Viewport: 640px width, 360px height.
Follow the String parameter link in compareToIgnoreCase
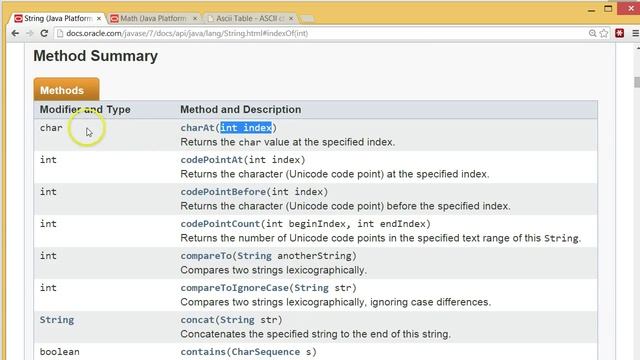(311, 288)
